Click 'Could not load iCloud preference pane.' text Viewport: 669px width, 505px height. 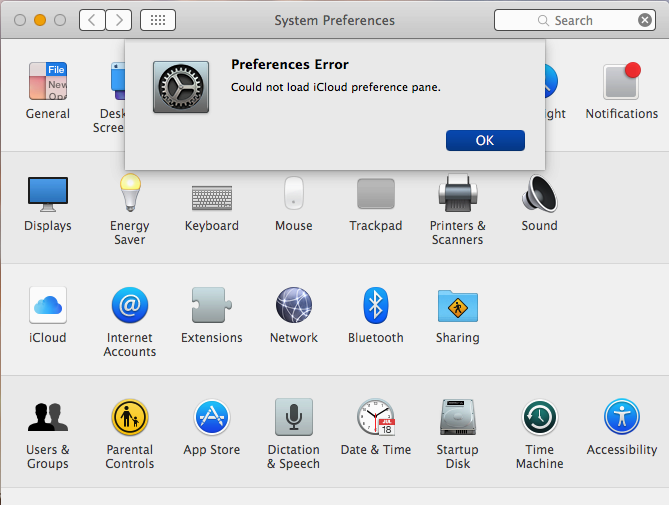pyautogui.click(x=335, y=87)
